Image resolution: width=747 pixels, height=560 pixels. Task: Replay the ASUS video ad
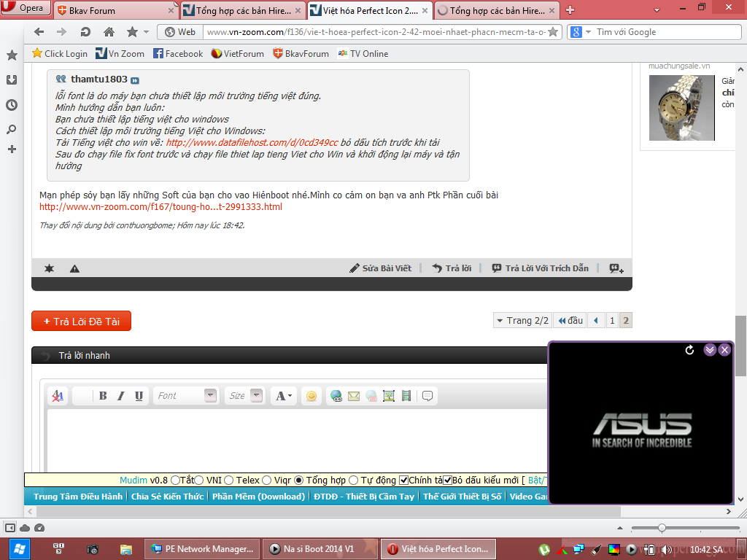pyautogui.click(x=689, y=350)
